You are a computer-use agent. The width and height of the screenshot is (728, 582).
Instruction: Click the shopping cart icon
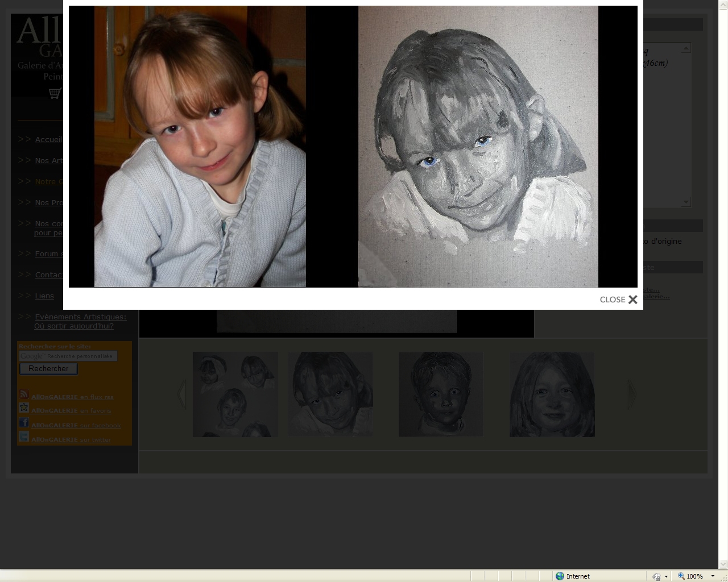coord(55,93)
